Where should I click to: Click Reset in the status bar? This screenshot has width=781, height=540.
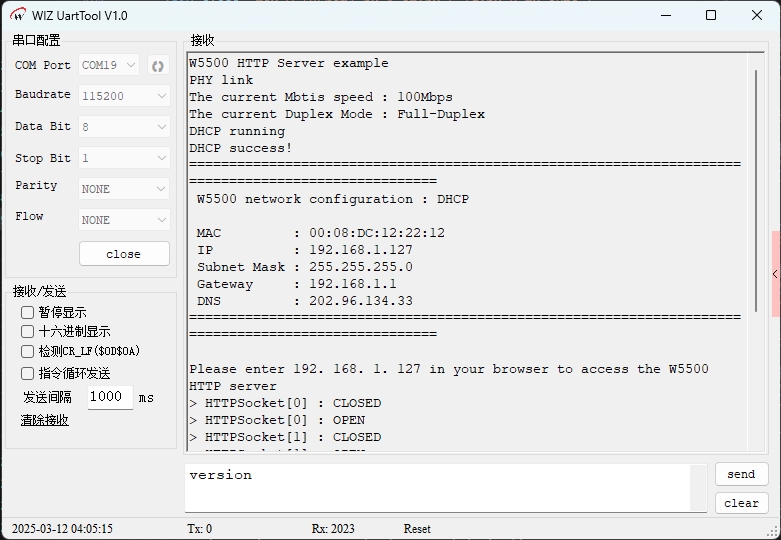click(x=417, y=528)
